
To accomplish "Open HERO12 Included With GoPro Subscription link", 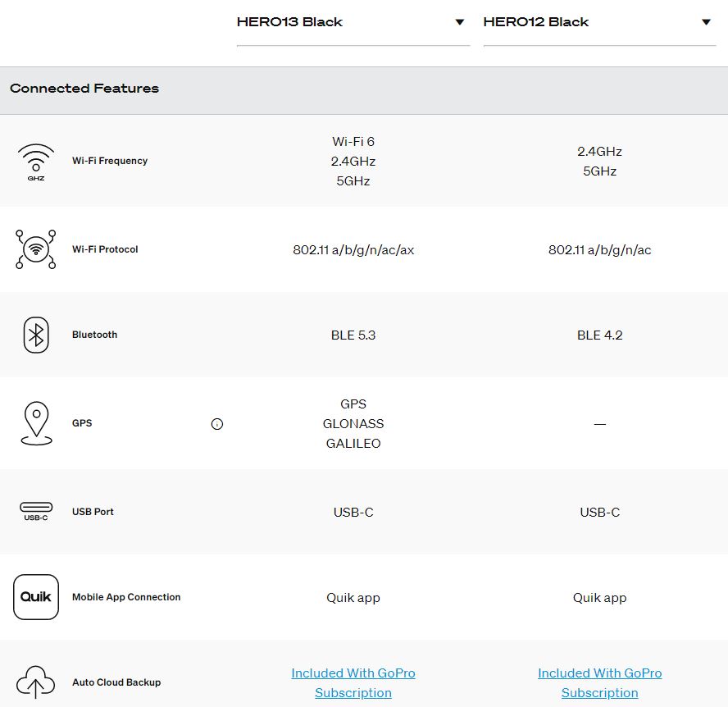I will [600, 683].
